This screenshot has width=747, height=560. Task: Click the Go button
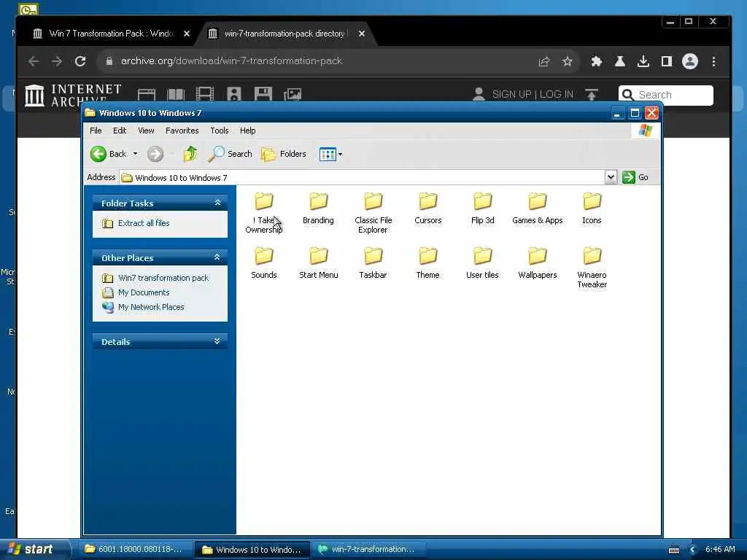(x=635, y=177)
